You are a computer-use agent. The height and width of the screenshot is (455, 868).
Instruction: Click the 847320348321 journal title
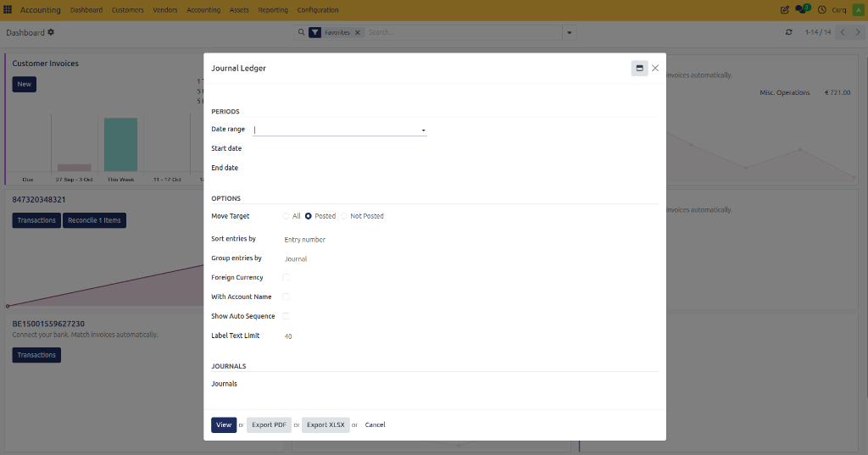coord(39,199)
